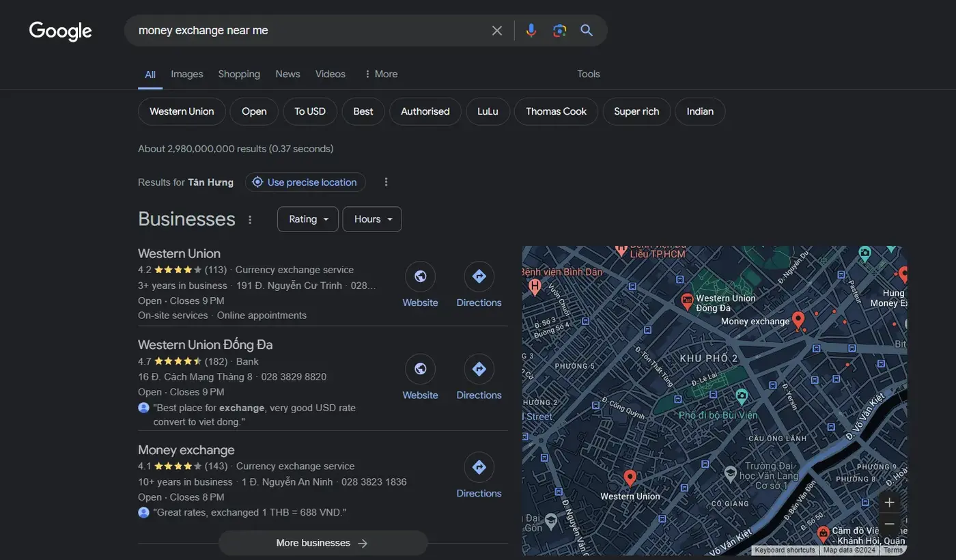Zoom out on the map
This screenshot has height=560, width=956.
click(889, 524)
